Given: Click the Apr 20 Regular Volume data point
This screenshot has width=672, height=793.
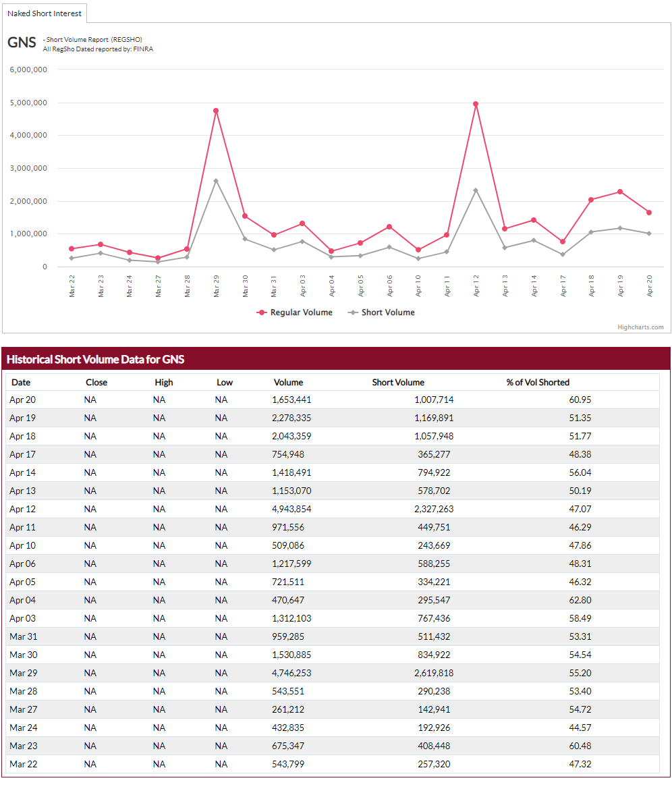Looking at the screenshot, I should click(649, 213).
